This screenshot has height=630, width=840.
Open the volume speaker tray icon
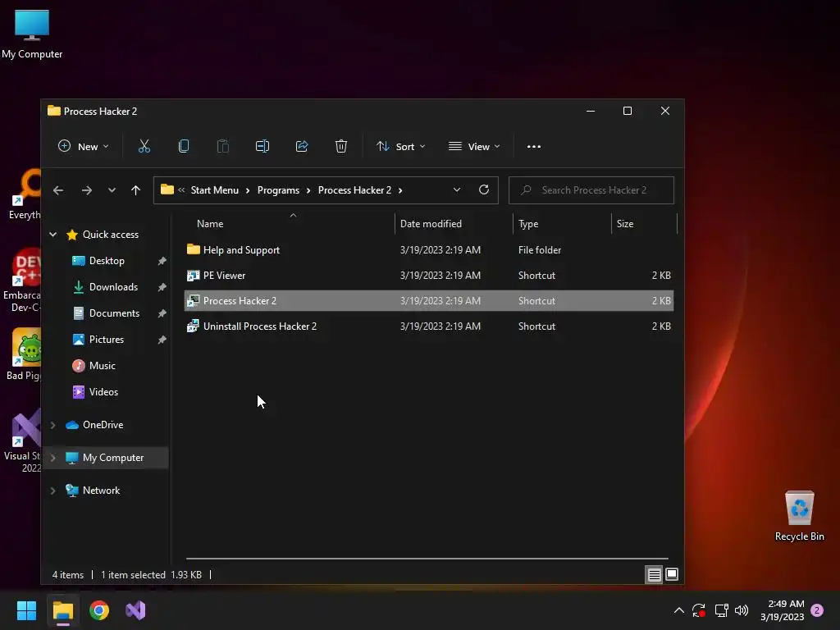pos(742,610)
